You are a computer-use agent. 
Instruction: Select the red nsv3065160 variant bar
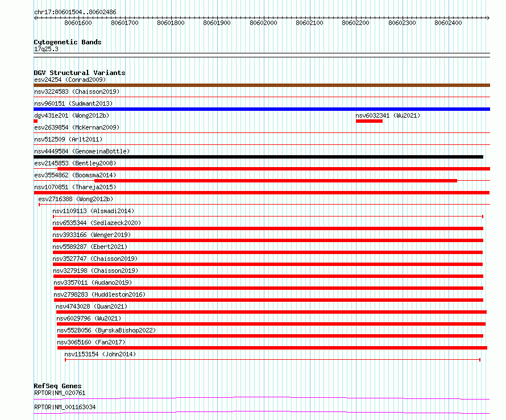tap(272, 348)
